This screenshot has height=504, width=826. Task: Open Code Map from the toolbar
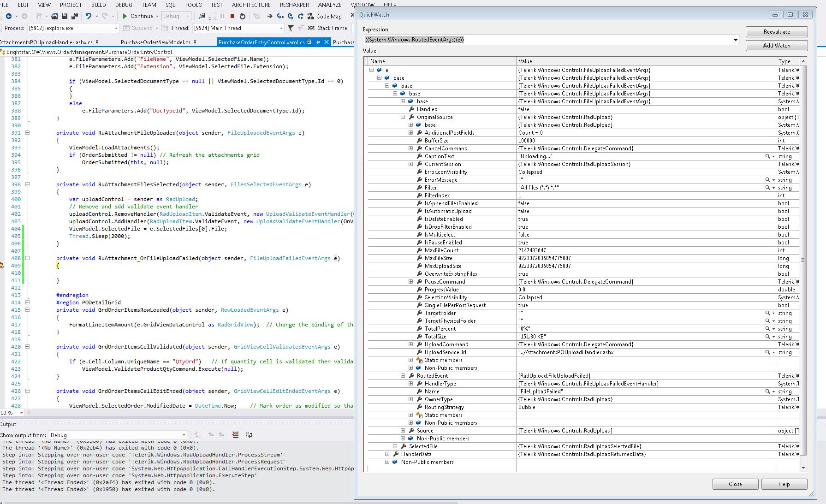(325, 16)
